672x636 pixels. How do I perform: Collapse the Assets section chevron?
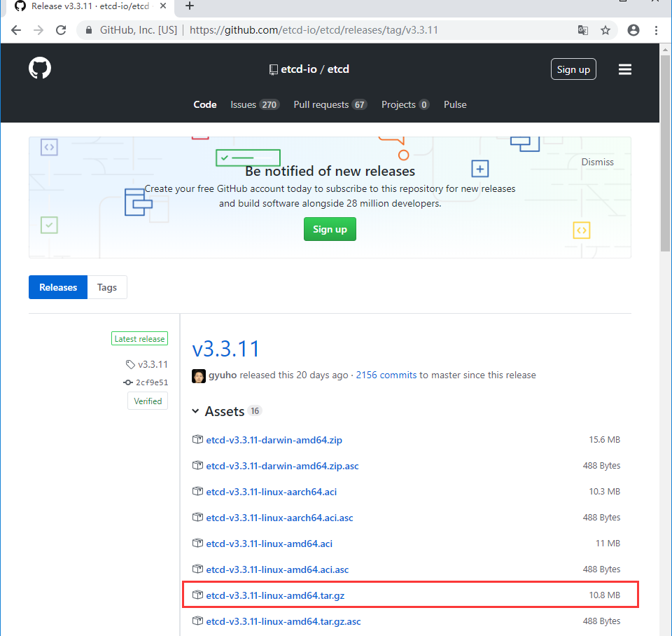click(195, 411)
